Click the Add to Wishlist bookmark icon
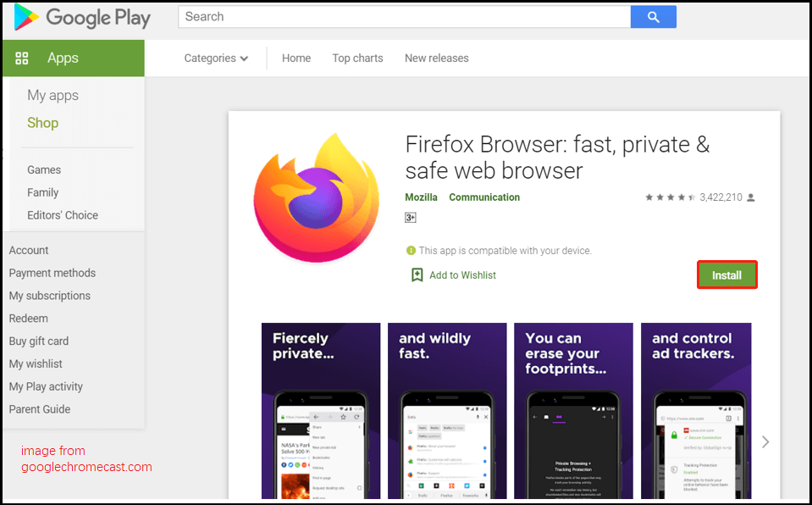The width and height of the screenshot is (812, 505). (x=417, y=275)
